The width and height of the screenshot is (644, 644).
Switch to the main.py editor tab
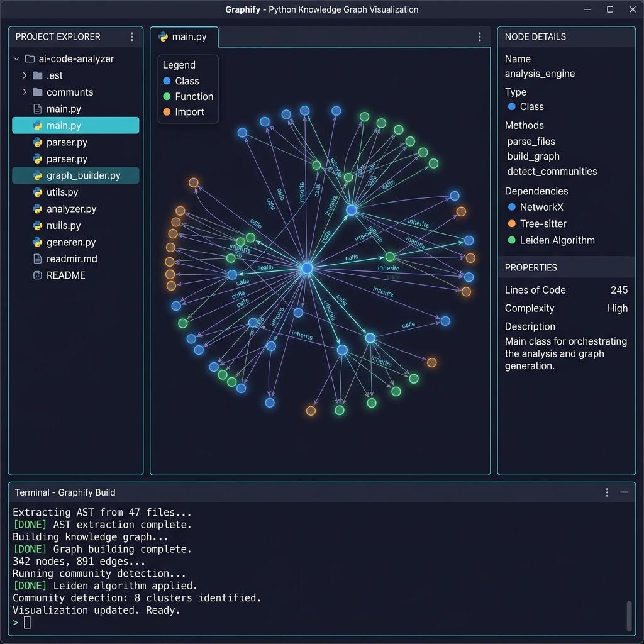pos(184,37)
